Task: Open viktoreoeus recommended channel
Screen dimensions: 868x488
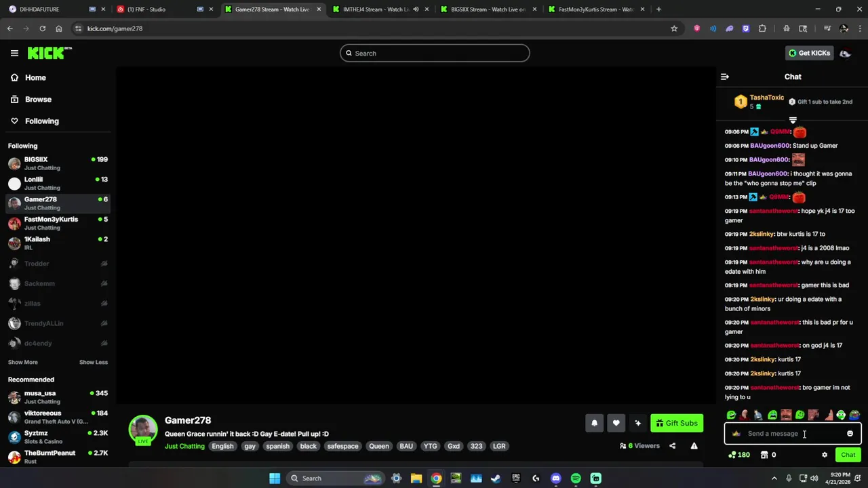Action: tap(58, 417)
